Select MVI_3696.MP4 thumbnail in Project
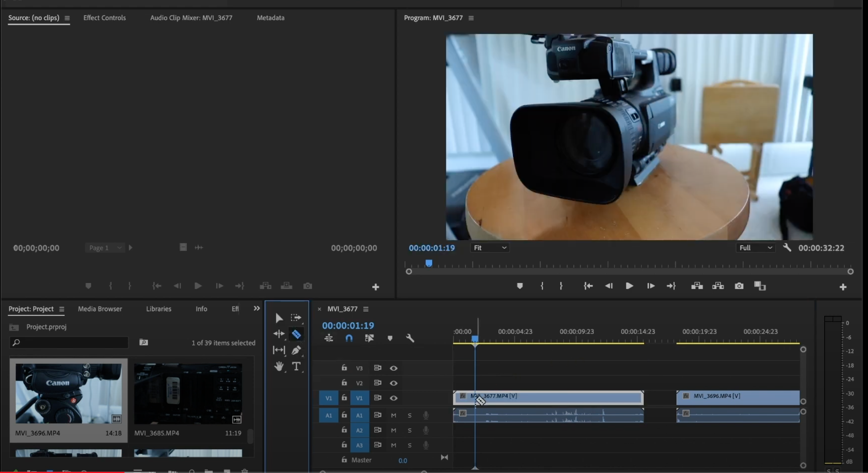The image size is (868, 473). pos(69,394)
